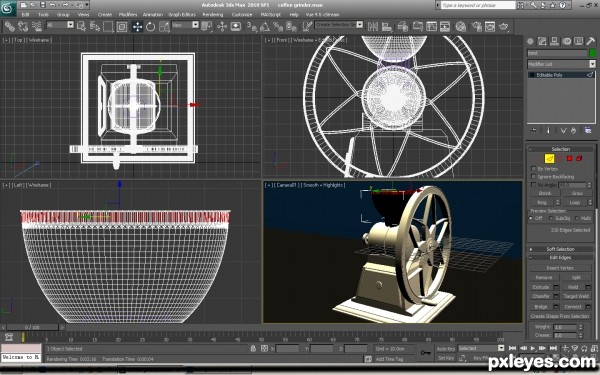This screenshot has height=375, width=600.
Task: Open the Modifiers menu
Action: coord(128,15)
